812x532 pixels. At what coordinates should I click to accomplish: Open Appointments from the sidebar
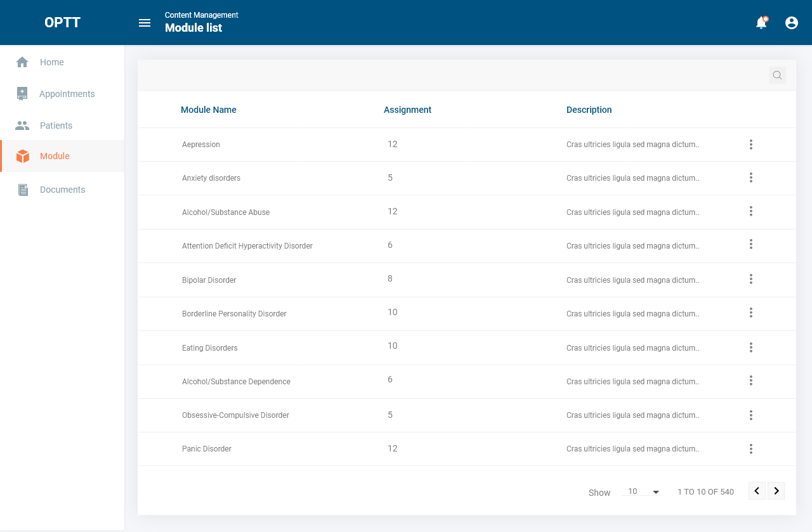coord(67,94)
